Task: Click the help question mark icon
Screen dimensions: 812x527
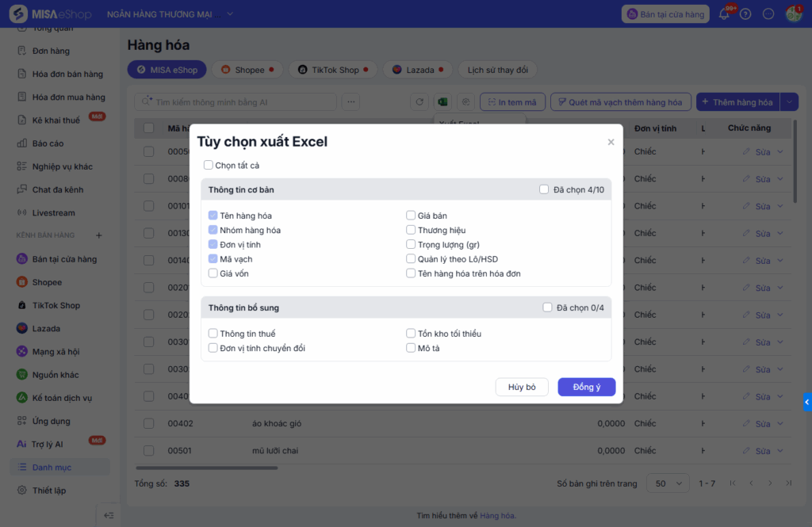Action: click(745, 14)
